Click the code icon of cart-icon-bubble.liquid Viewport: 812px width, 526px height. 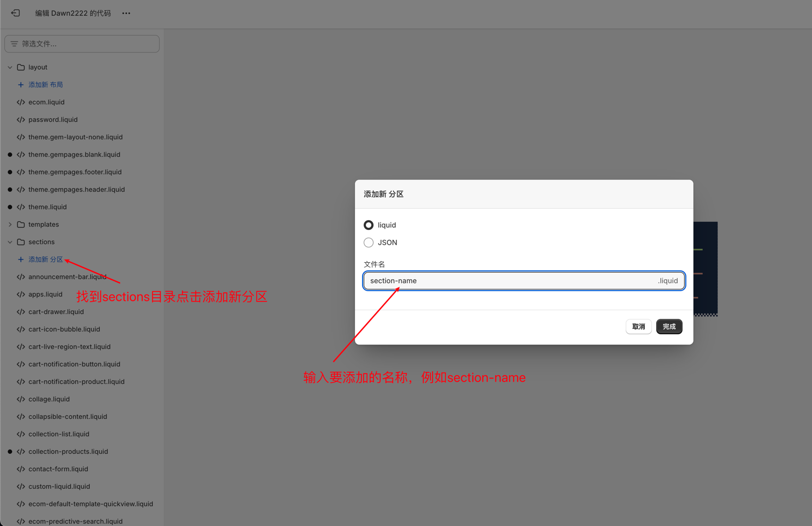[21, 329]
